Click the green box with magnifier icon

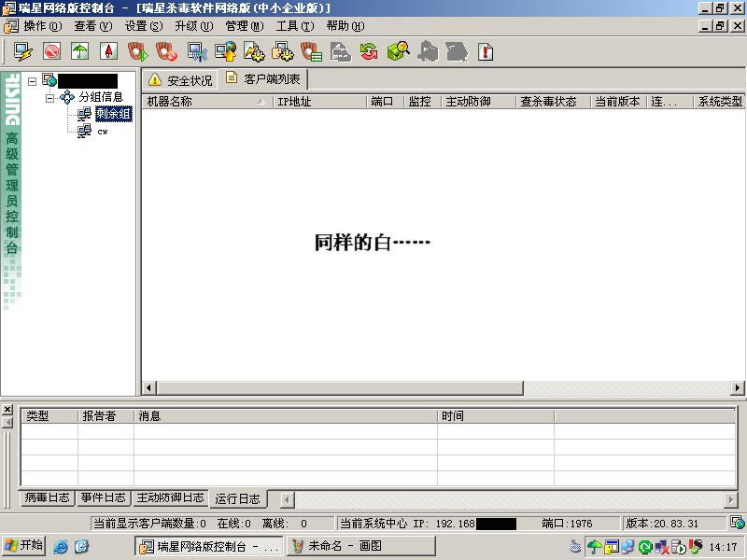click(x=399, y=51)
